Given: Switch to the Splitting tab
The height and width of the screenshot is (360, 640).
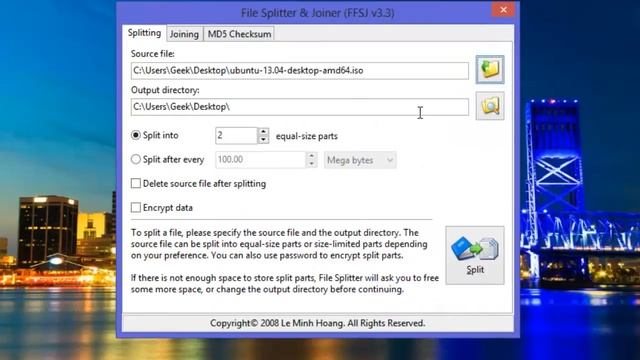Looking at the screenshot, I should pos(144,33).
